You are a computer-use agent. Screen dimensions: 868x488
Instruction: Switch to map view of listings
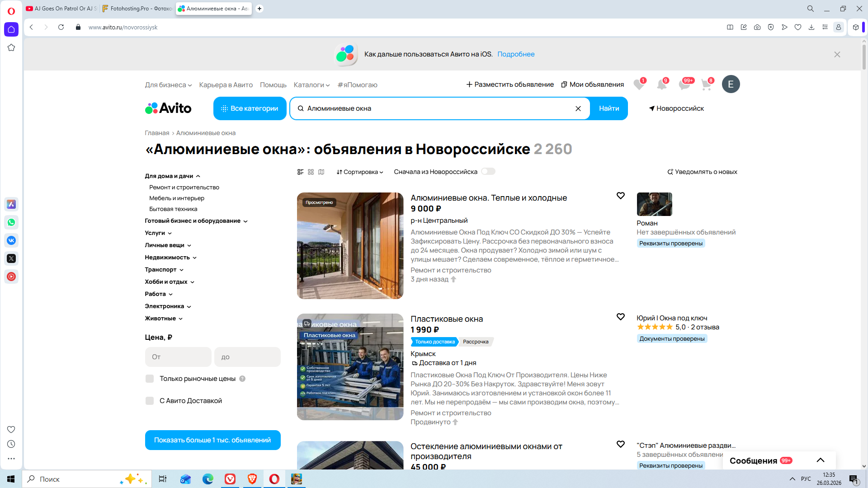[x=321, y=172]
